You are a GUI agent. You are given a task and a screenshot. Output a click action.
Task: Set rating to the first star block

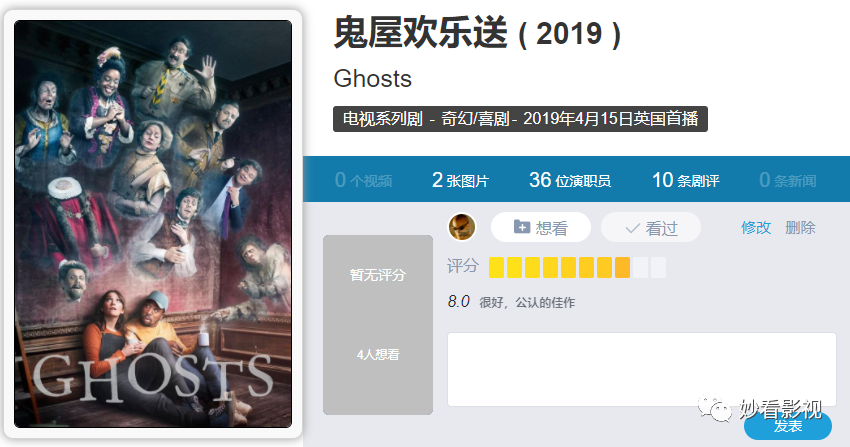pos(497,268)
